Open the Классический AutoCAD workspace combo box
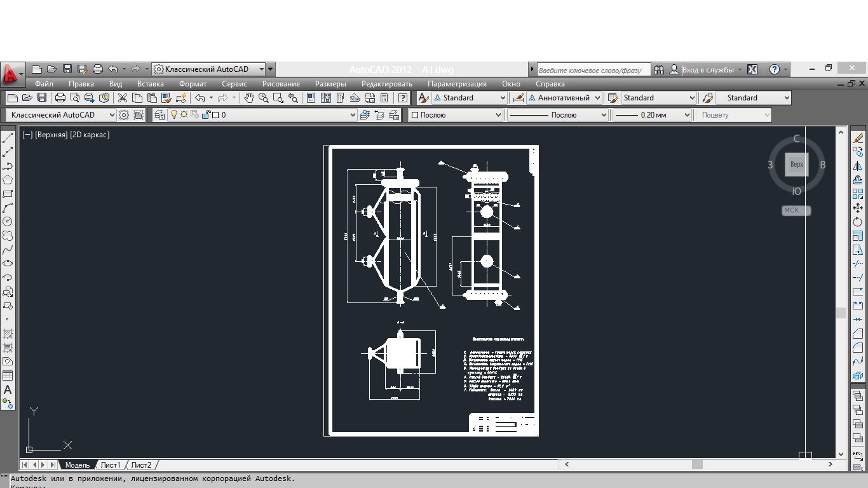 pyautogui.click(x=61, y=115)
